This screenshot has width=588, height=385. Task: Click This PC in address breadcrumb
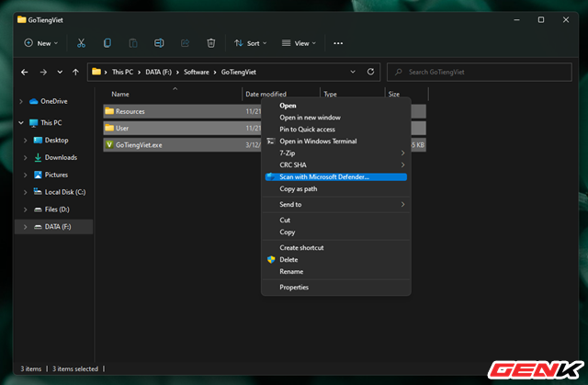pyautogui.click(x=122, y=72)
